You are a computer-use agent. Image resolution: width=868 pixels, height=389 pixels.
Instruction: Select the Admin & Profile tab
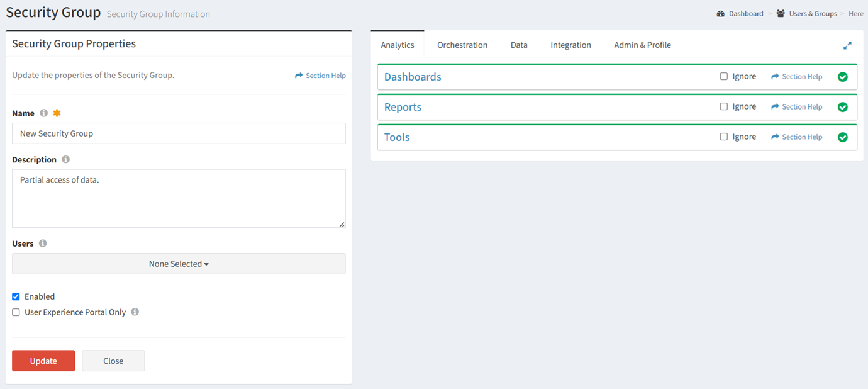(x=642, y=45)
